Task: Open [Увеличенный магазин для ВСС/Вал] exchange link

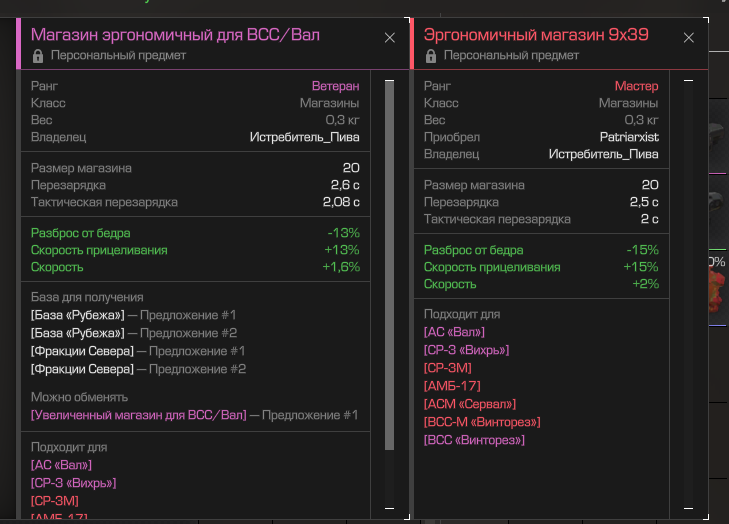Action: (138, 415)
